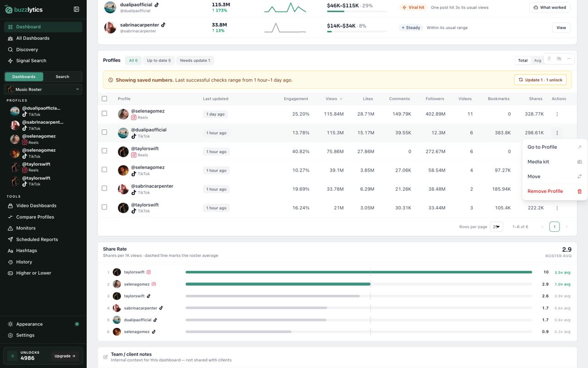The image size is (588, 368).
Task: Choose Media kit from menu
Action: pyautogui.click(x=555, y=162)
